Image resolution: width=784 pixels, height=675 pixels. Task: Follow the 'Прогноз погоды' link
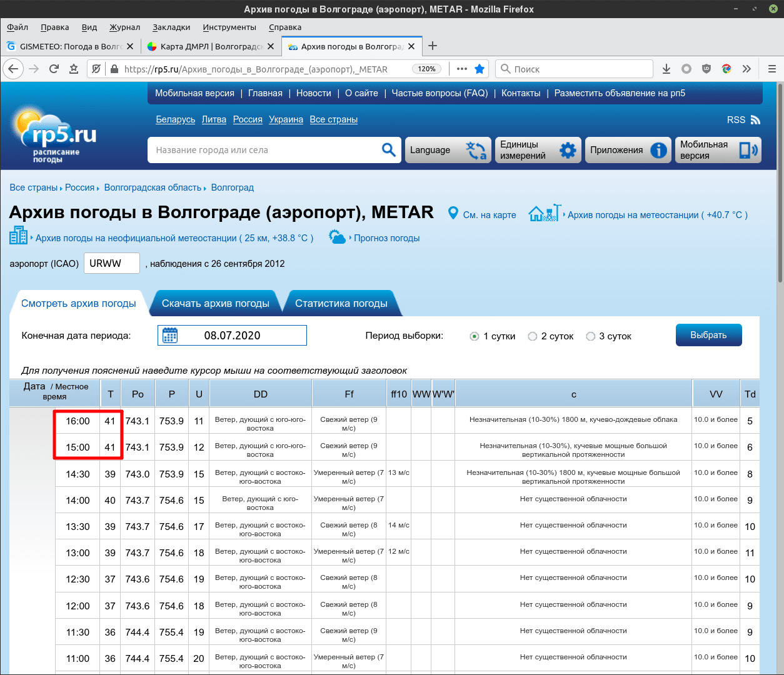pyautogui.click(x=386, y=238)
